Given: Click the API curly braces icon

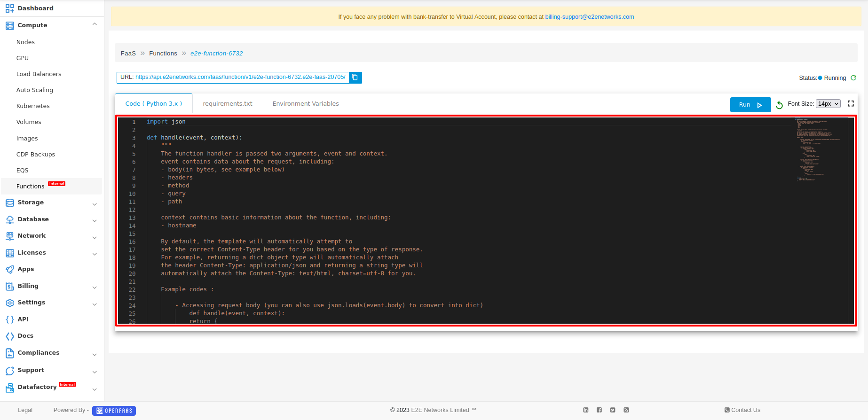Looking at the screenshot, I should (10, 319).
